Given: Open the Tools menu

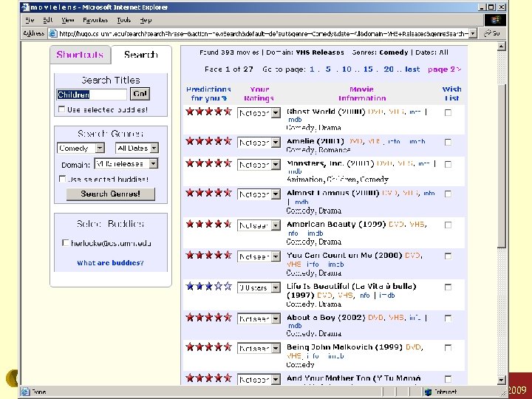Looking at the screenshot, I should [124, 20].
